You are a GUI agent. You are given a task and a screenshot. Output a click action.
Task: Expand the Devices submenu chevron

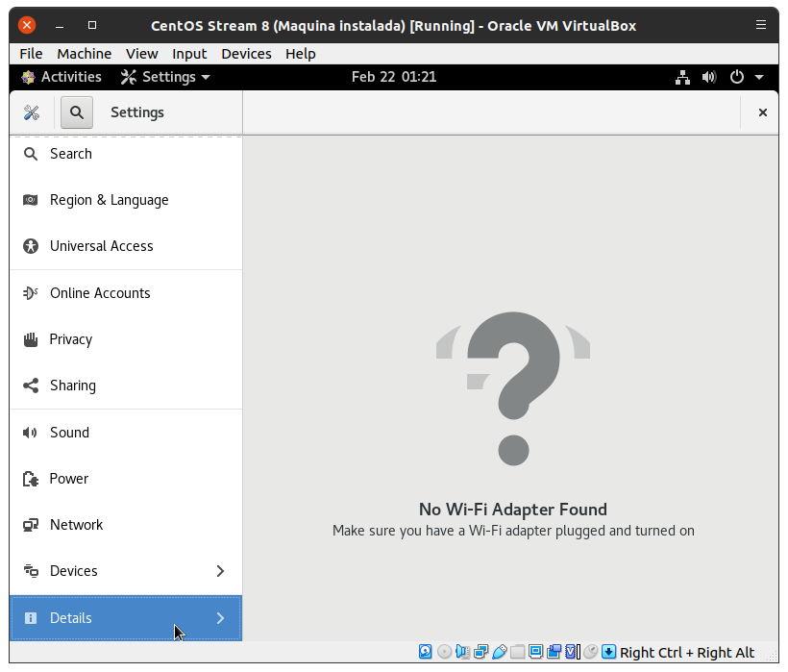(220, 571)
